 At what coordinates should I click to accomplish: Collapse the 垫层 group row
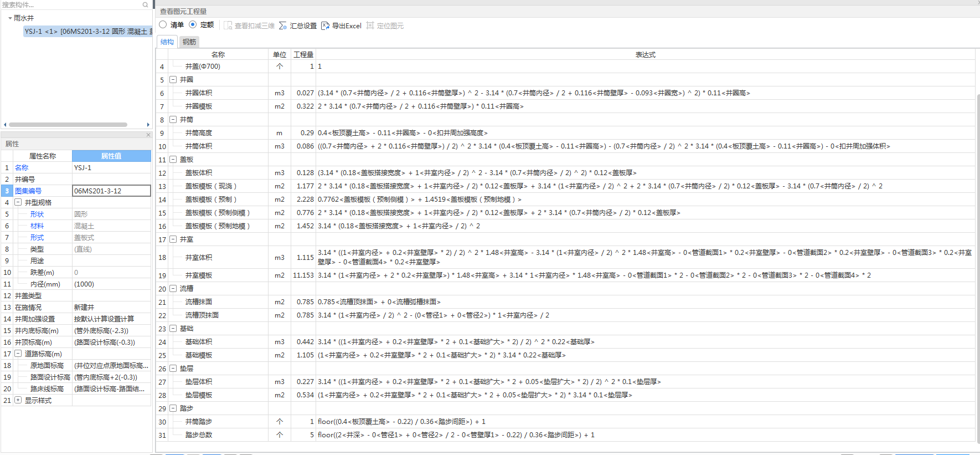tap(173, 369)
